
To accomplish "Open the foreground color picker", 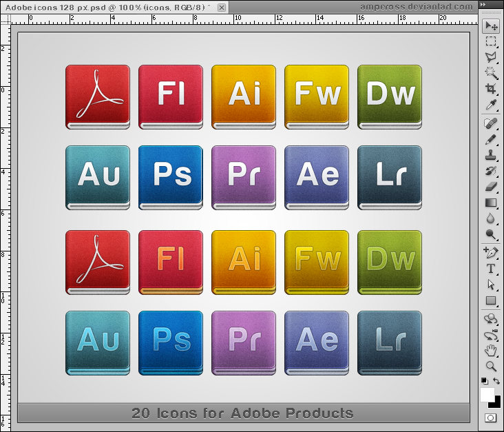I will [x=487, y=395].
